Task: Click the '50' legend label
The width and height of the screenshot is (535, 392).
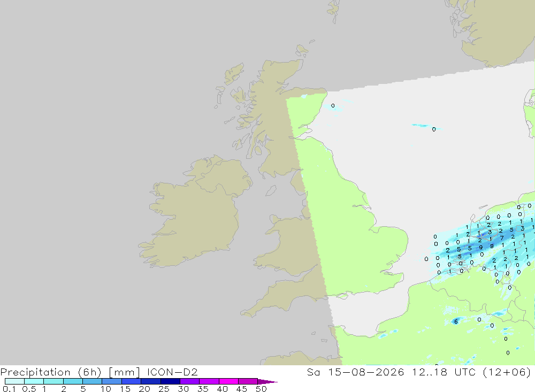Action: point(261,389)
